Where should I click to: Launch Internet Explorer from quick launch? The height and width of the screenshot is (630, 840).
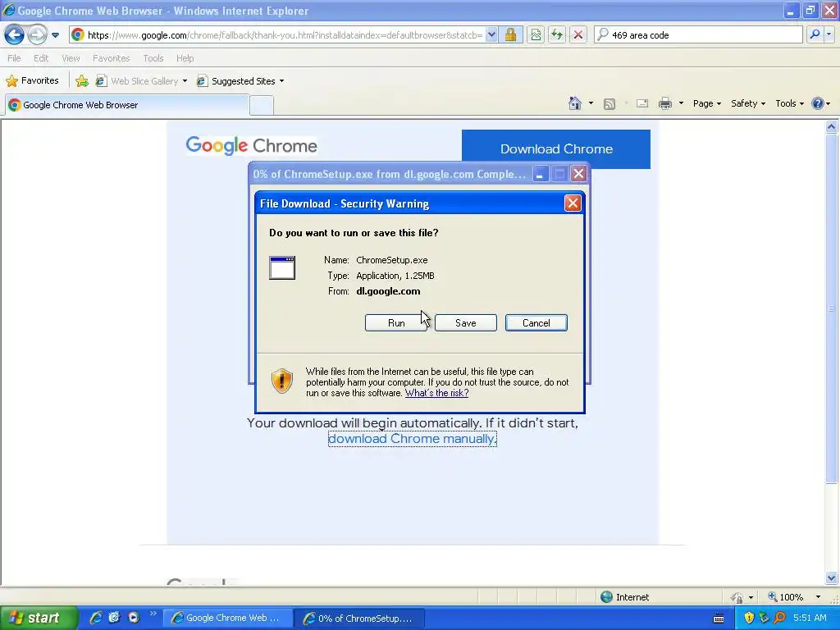pyautogui.click(x=95, y=618)
